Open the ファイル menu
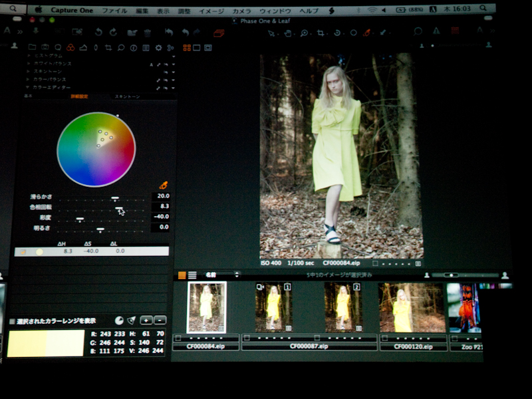This screenshot has width=532, height=399. pyautogui.click(x=114, y=11)
